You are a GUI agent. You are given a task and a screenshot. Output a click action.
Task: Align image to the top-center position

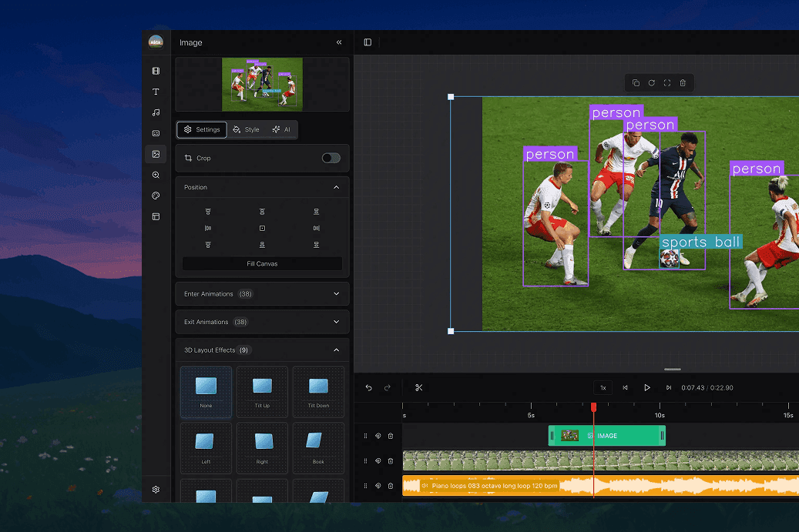pos(262,212)
